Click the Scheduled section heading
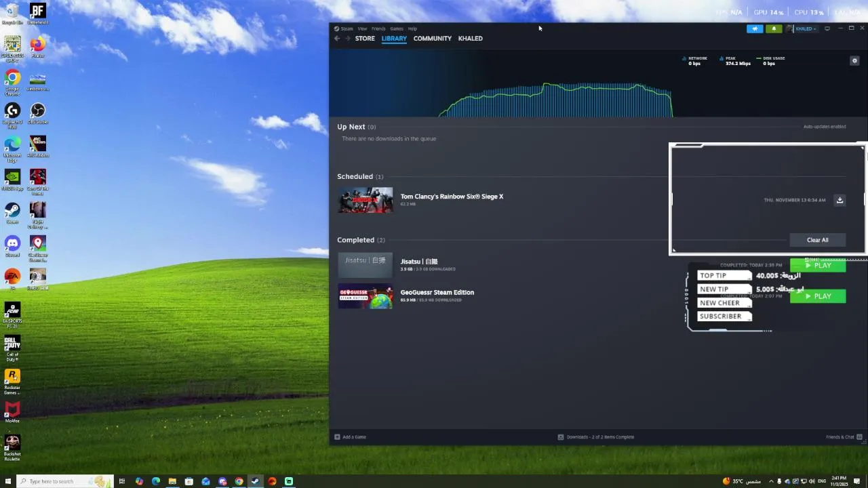 point(355,176)
